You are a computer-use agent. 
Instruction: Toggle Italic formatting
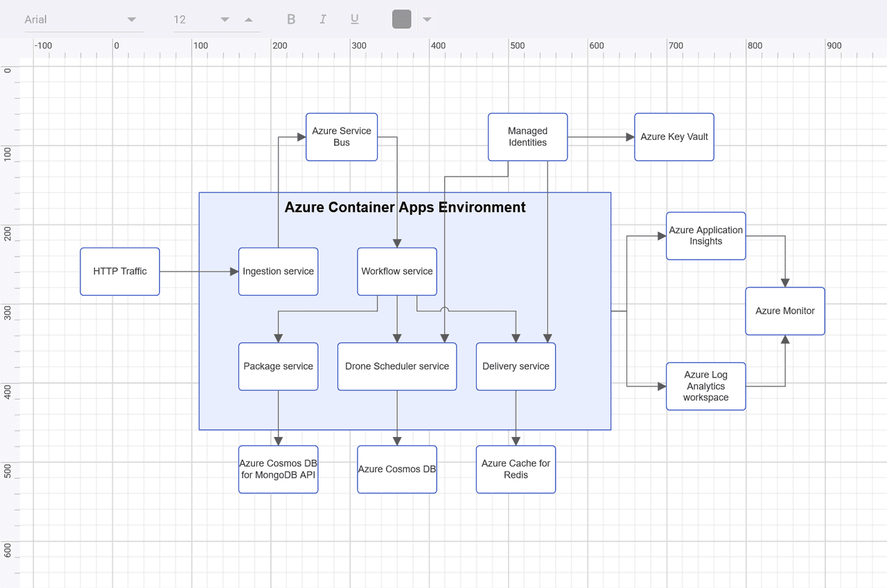[323, 19]
